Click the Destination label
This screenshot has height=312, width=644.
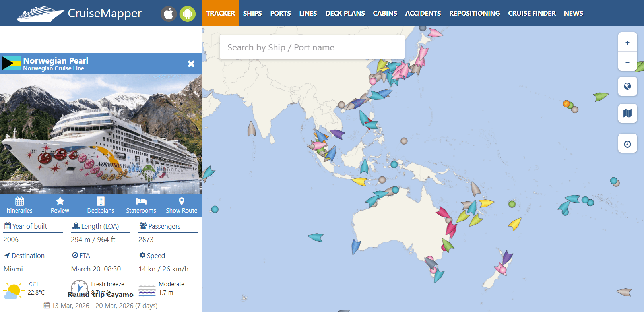[x=28, y=256]
